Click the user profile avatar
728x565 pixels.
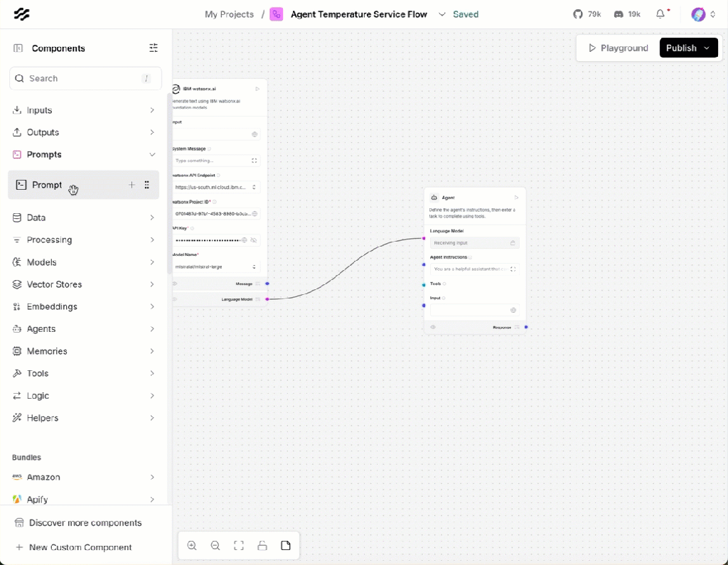point(697,14)
